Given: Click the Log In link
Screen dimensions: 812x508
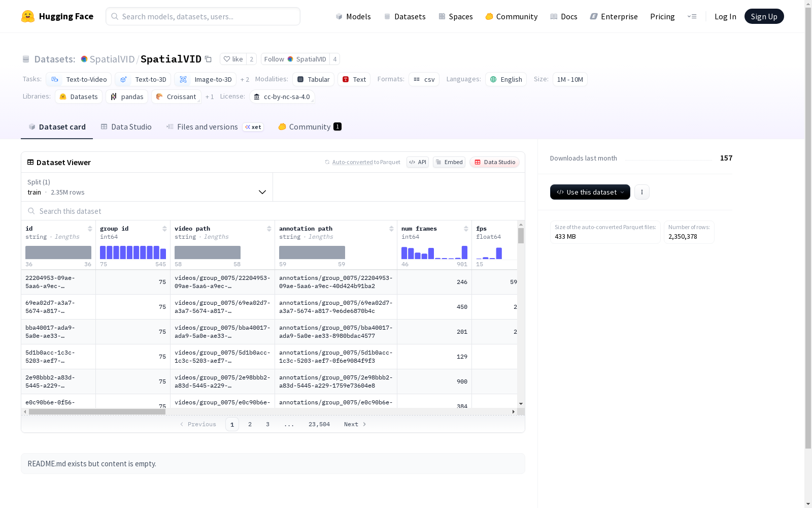Looking at the screenshot, I should point(725,16).
